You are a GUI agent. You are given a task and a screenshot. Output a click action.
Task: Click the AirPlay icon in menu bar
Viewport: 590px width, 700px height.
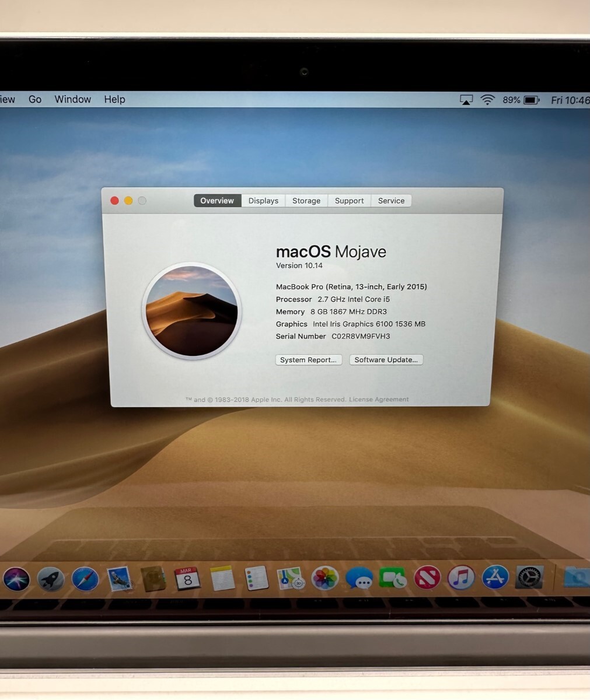[x=466, y=100]
